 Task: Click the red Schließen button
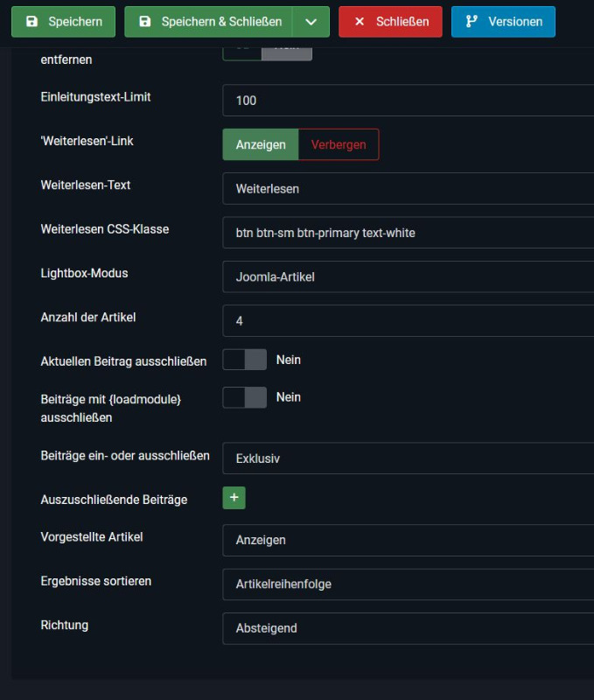pos(390,22)
